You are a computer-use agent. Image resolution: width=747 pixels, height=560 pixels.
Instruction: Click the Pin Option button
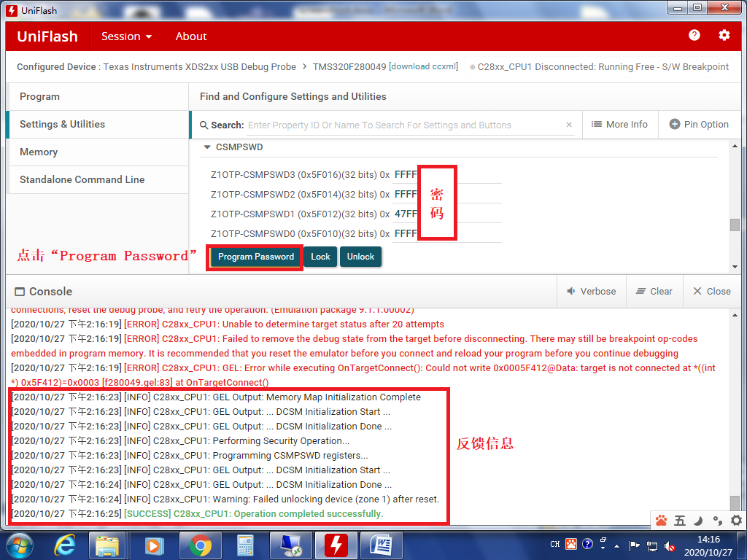(699, 124)
